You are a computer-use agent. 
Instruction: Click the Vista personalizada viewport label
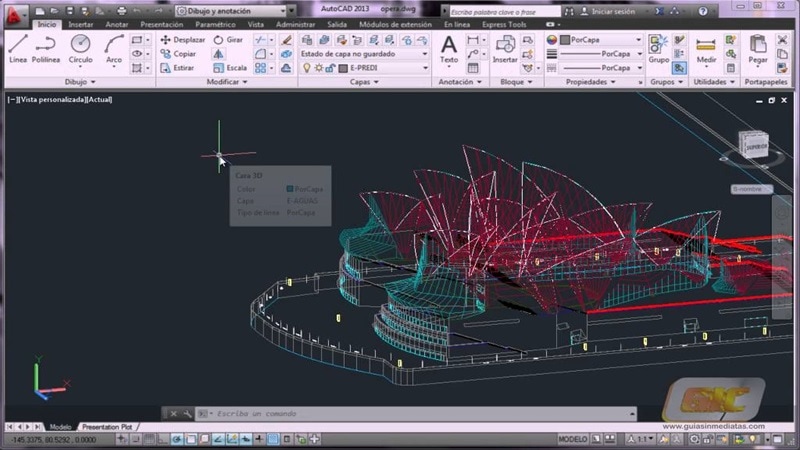point(54,99)
